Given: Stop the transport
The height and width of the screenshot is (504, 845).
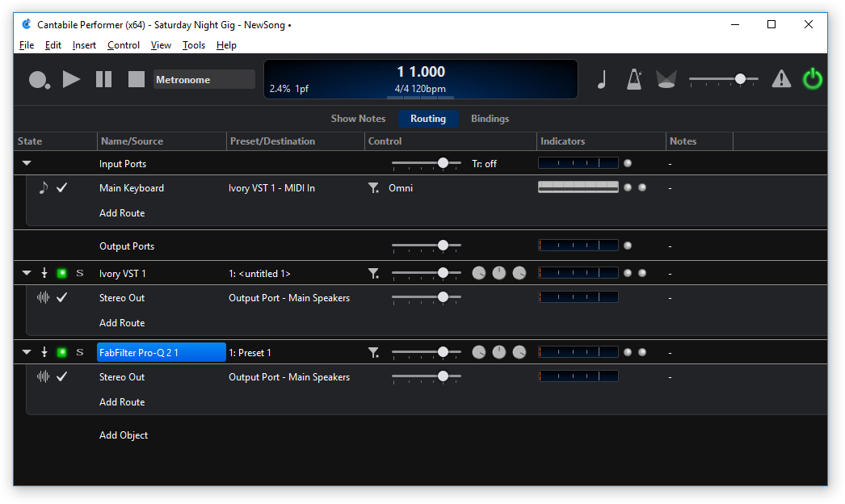Looking at the screenshot, I should [x=137, y=79].
